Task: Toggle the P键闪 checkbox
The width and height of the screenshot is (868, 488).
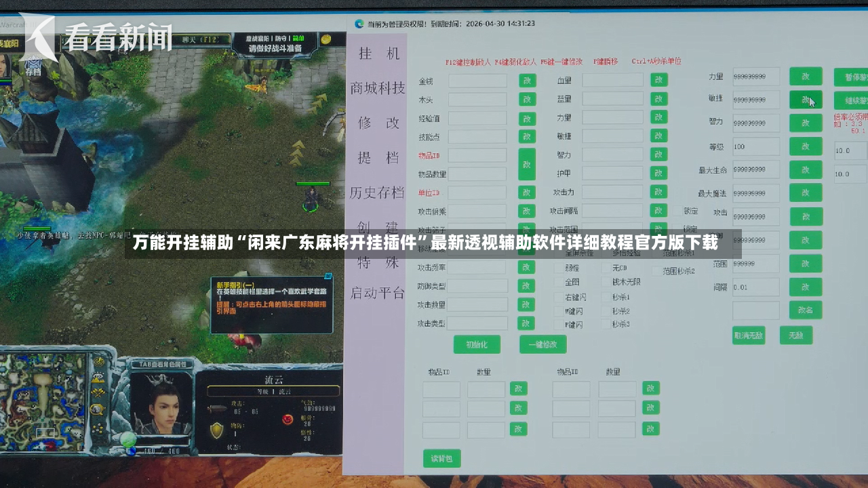Action: coord(558,325)
